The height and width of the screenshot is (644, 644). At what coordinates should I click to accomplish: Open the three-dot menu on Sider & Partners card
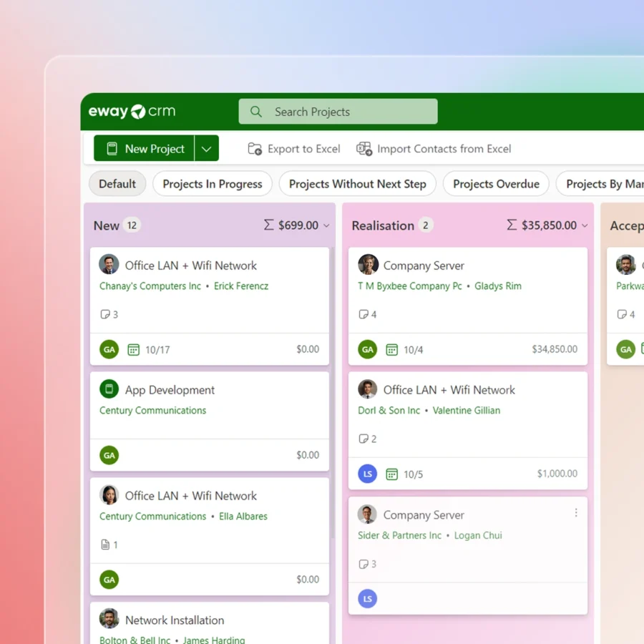(x=576, y=513)
